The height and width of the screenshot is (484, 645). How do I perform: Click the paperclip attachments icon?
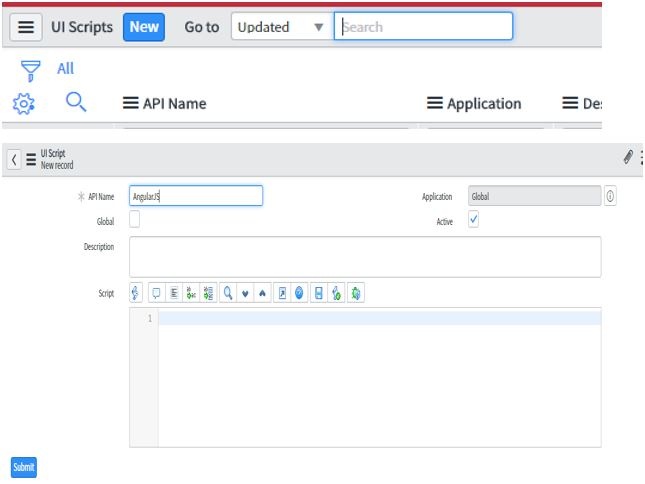point(627,158)
